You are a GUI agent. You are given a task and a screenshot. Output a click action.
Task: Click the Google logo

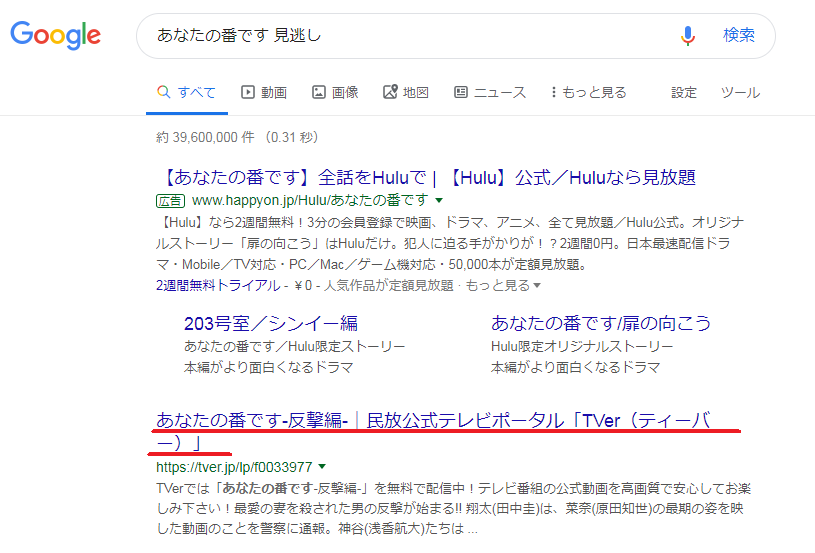[x=56, y=35]
